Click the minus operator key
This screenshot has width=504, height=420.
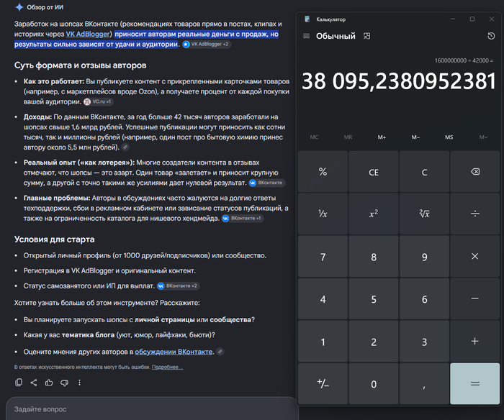(x=474, y=298)
